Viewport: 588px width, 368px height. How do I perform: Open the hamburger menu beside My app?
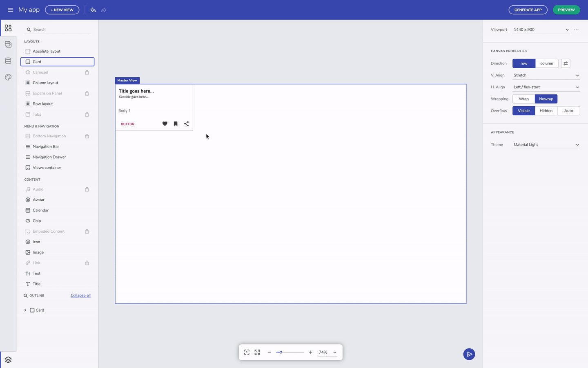(10, 10)
